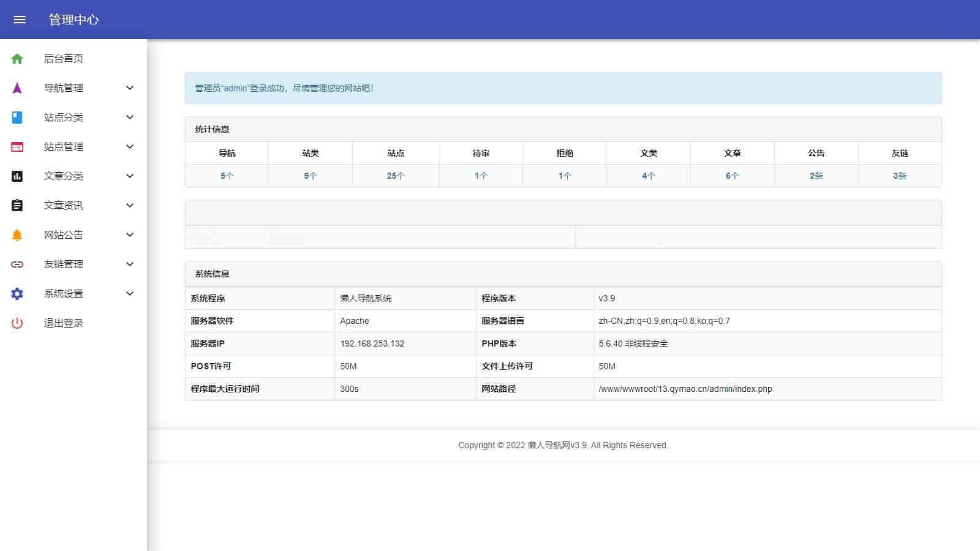Click the friend link chain icon
This screenshot has width=980, height=551.
17,264
